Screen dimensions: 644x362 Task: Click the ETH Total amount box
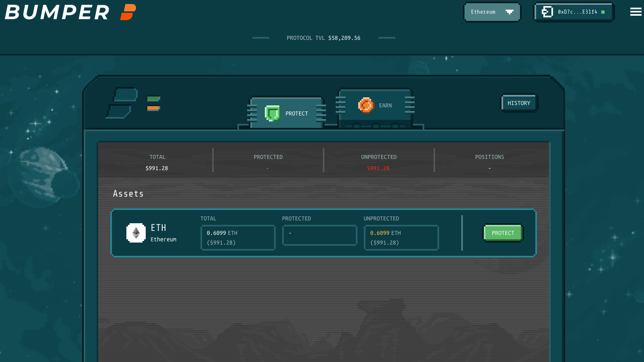238,238
